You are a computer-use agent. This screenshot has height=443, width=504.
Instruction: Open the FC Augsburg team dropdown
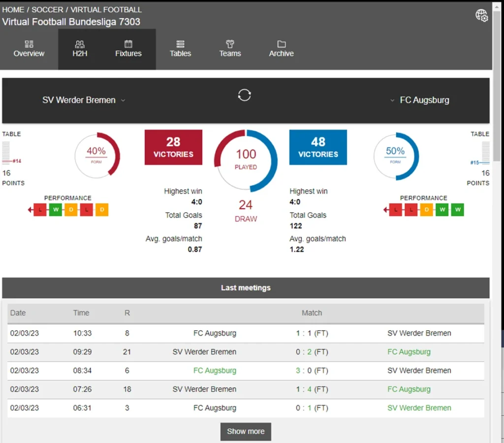point(393,100)
